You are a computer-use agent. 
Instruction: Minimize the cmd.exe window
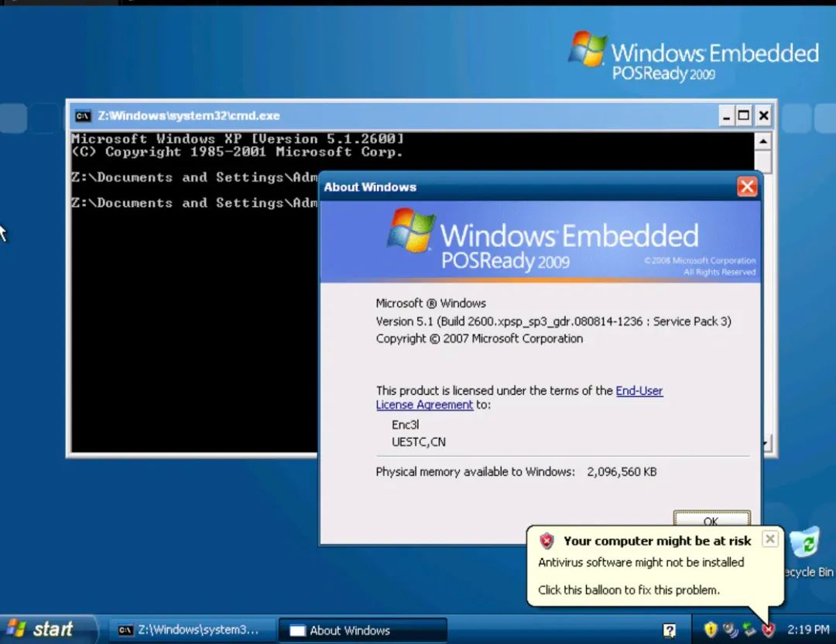[x=725, y=115]
